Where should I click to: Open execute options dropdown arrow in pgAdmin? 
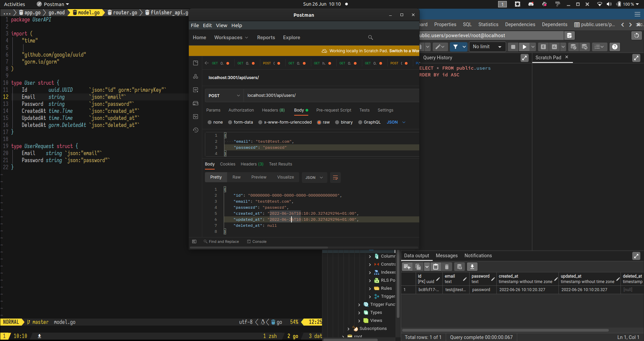pos(533,47)
